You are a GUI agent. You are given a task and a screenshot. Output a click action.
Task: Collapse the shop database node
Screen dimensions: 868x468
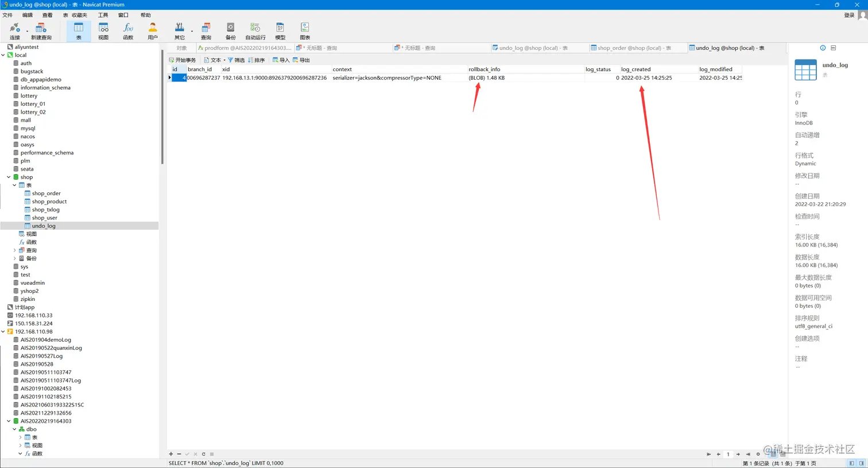[x=9, y=177]
